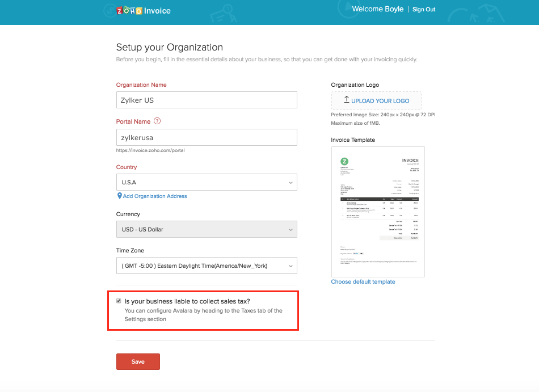This screenshot has width=539, height=392.
Task: Click the Sign Out link
Action: pos(424,10)
